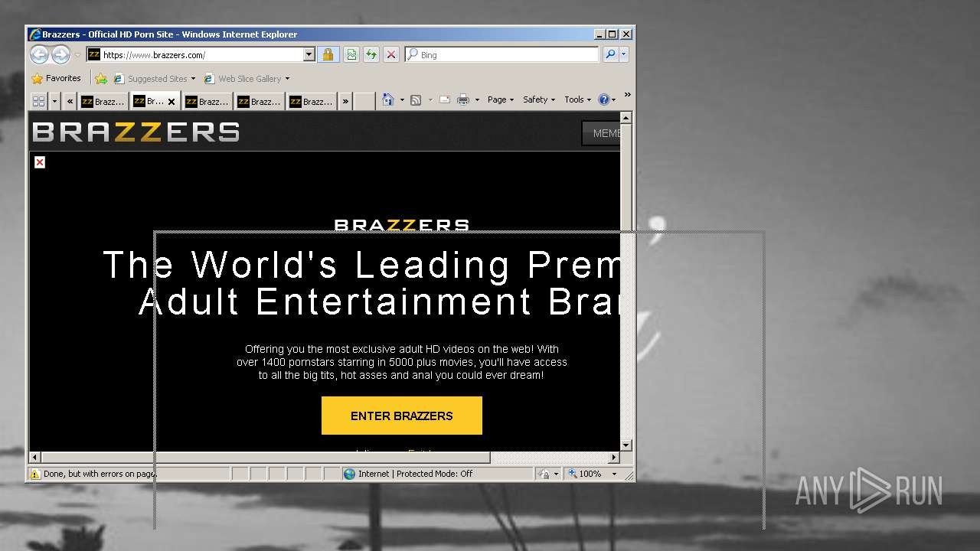Screen dimensions: 980x551
Task: Click the RSS Feeds icon
Action: [x=416, y=99]
